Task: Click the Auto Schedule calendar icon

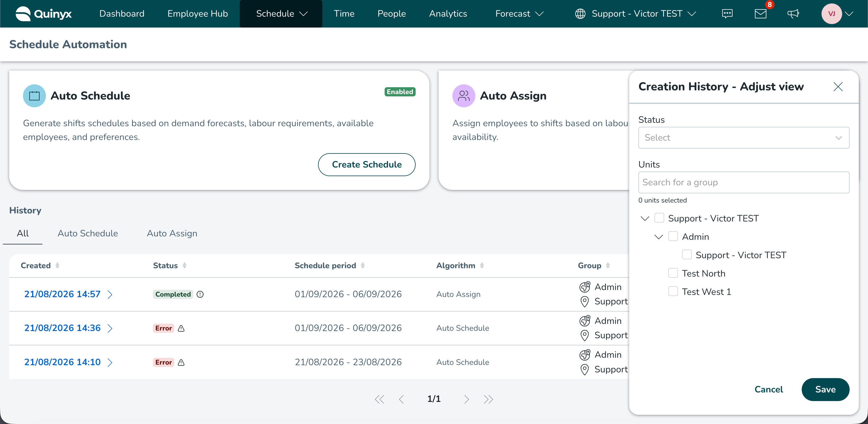Action: [34, 96]
